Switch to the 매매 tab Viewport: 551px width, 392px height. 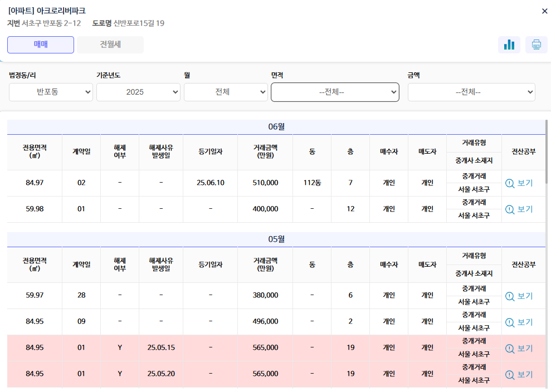(x=41, y=45)
